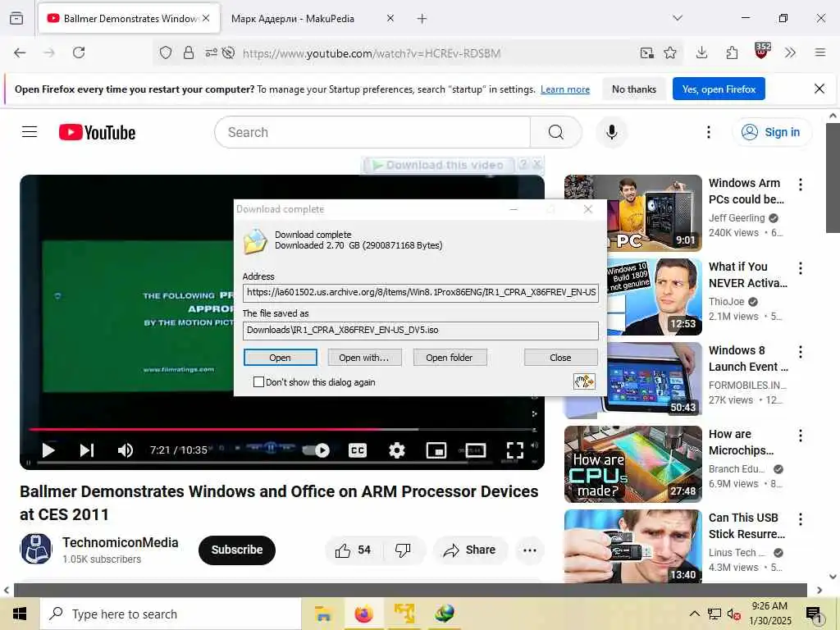Open options for What if You NEVER video
Screen dimensions: 840x630
click(801, 268)
